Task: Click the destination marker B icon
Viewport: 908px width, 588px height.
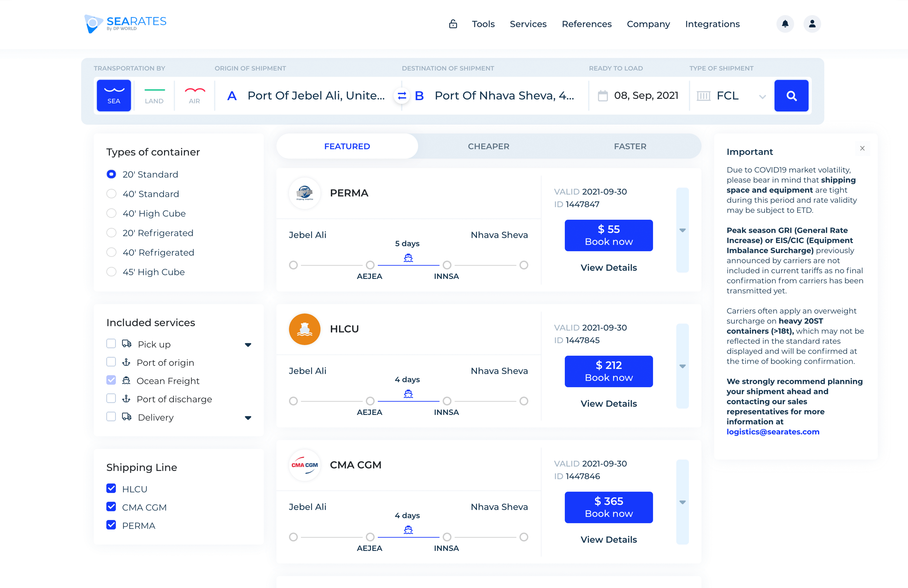Action: point(419,96)
